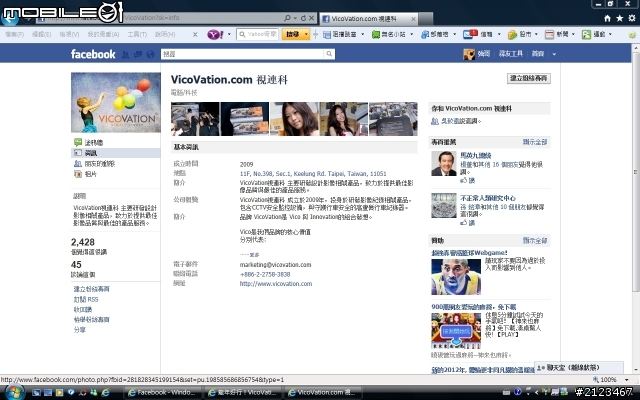Screen dimensions: 640x400
Task: Expand the 搜尋 button dropdown arrow
Action: click(306, 34)
